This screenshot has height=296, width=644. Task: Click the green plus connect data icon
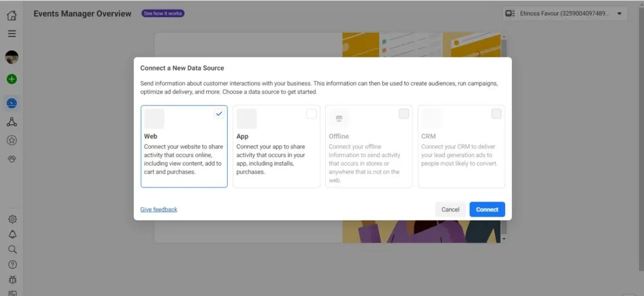[12, 79]
